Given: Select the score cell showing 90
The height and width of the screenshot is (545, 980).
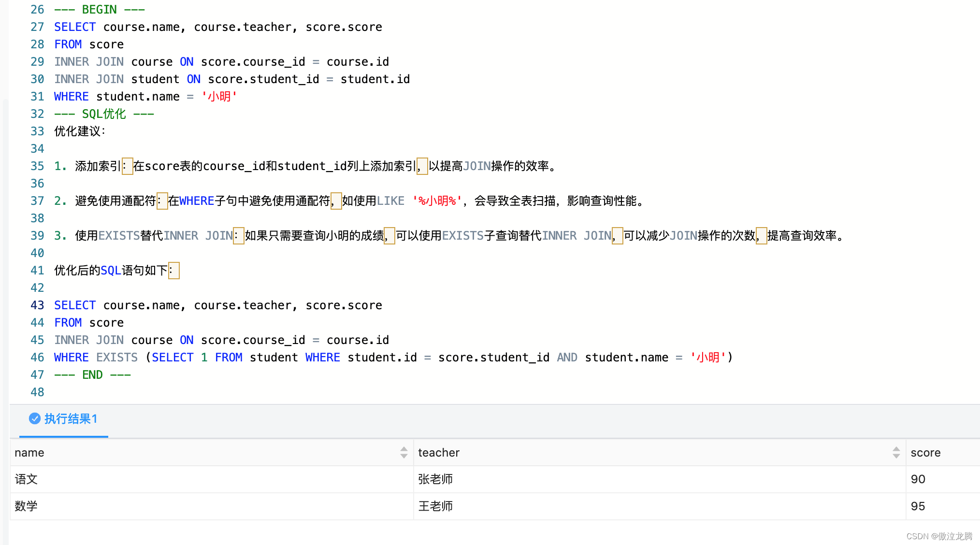Looking at the screenshot, I should (x=918, y=479).
